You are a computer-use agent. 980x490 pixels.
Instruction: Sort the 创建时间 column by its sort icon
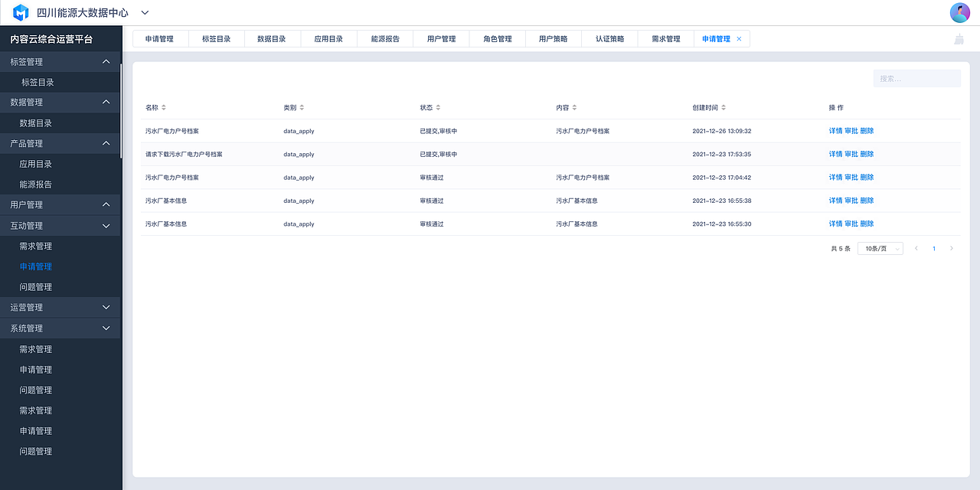point(723,107)
